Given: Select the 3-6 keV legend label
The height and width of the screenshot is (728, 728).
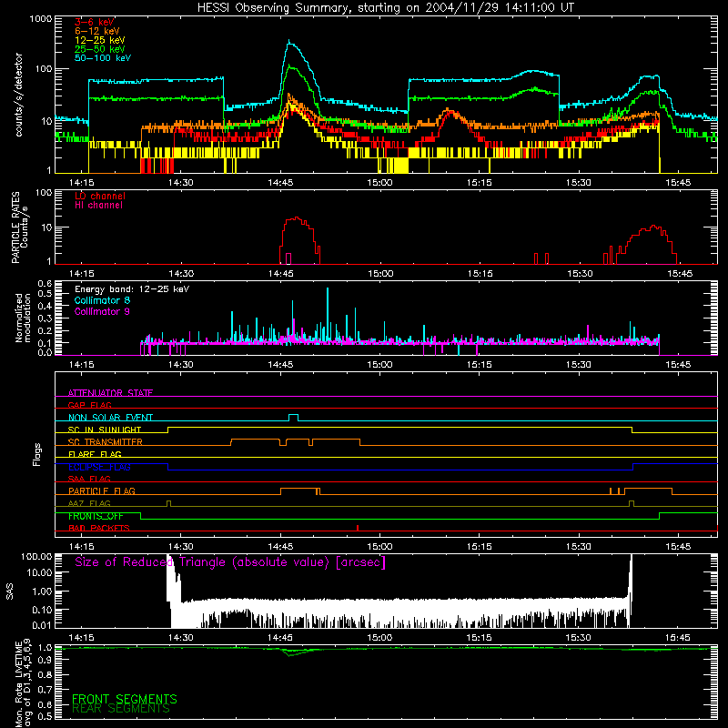Looking at the screenshot, I should coord(95,22).
